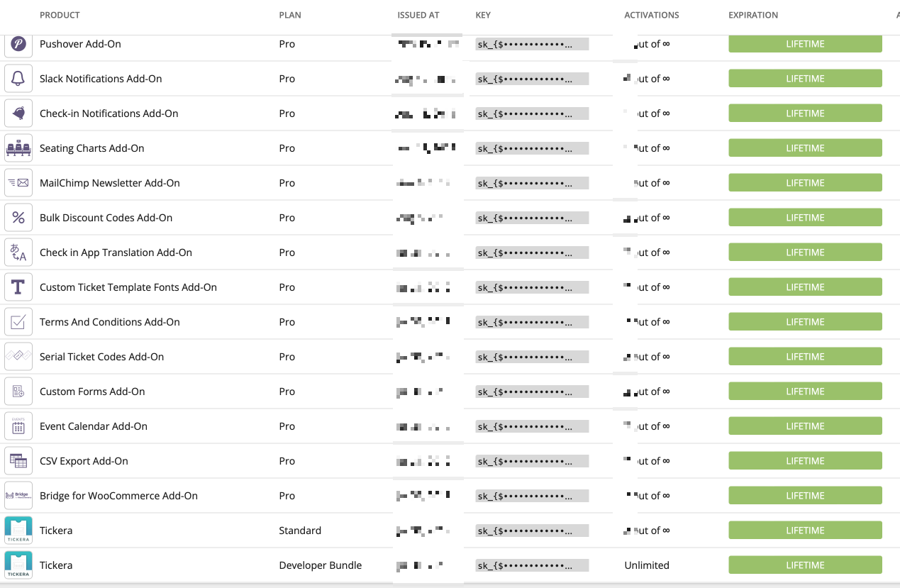Select the Terms And Conditions checkbox icon
Viewport: 900px width, 588px height.
tap(18, 322)
